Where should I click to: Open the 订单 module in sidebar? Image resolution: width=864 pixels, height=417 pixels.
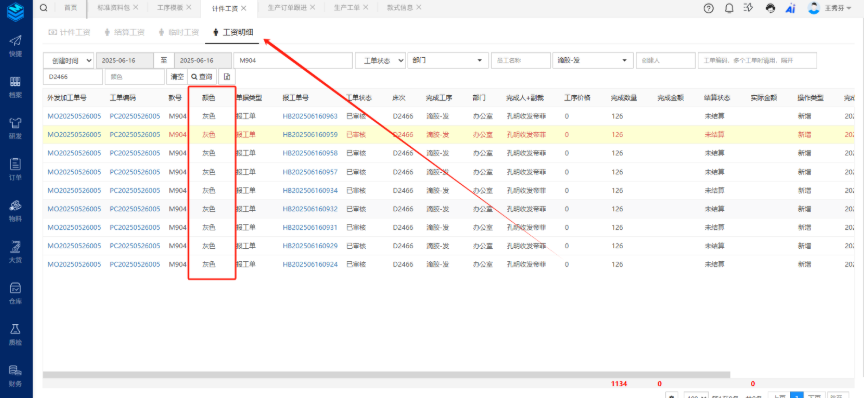(x=15, y=167)
